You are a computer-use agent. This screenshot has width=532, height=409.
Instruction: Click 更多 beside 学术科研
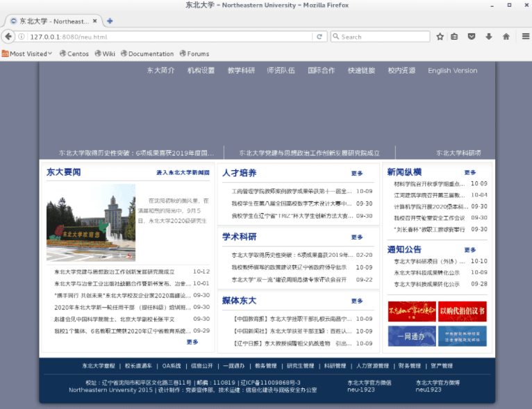click(357, 237)
